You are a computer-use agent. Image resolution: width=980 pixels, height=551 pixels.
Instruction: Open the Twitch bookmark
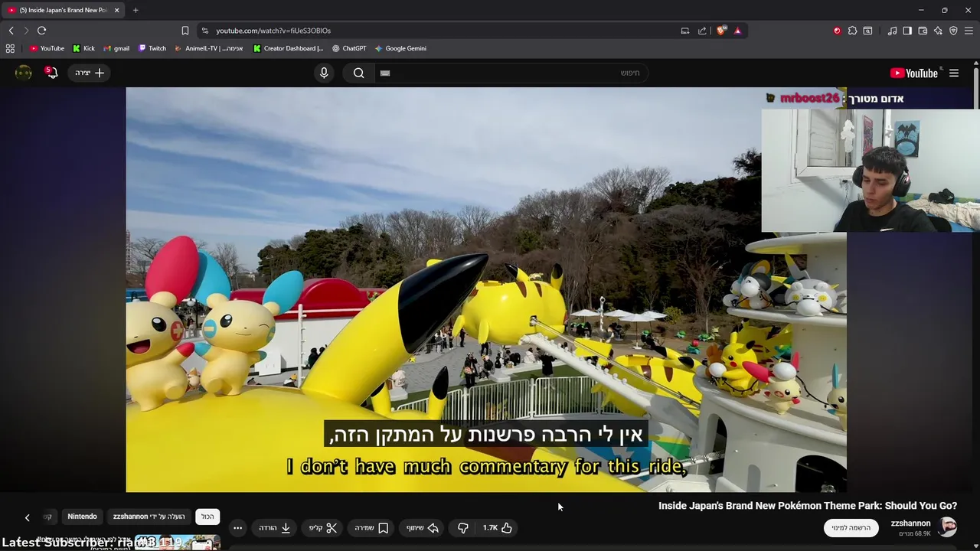(x=152, y=48)
